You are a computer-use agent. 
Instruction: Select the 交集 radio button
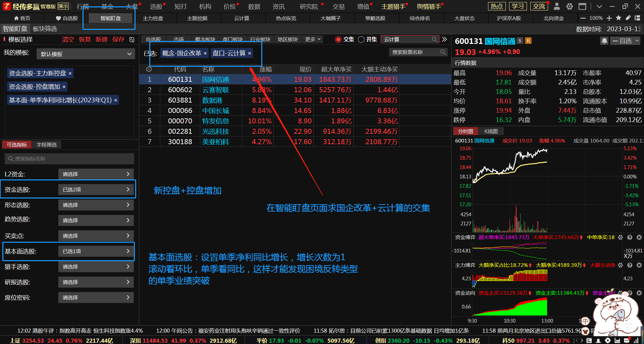338,40
